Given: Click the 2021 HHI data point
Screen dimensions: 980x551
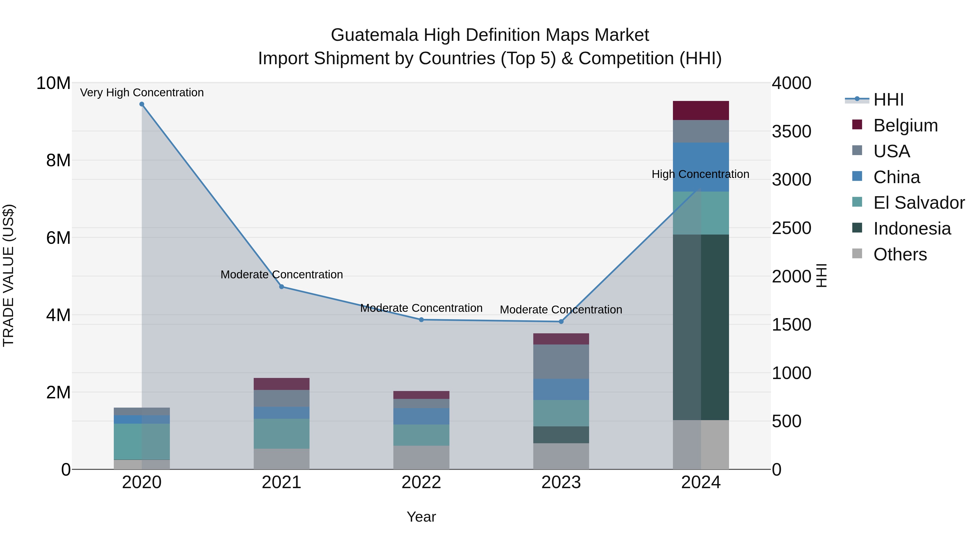Looking at the screenshot, I should coord(281,287).
